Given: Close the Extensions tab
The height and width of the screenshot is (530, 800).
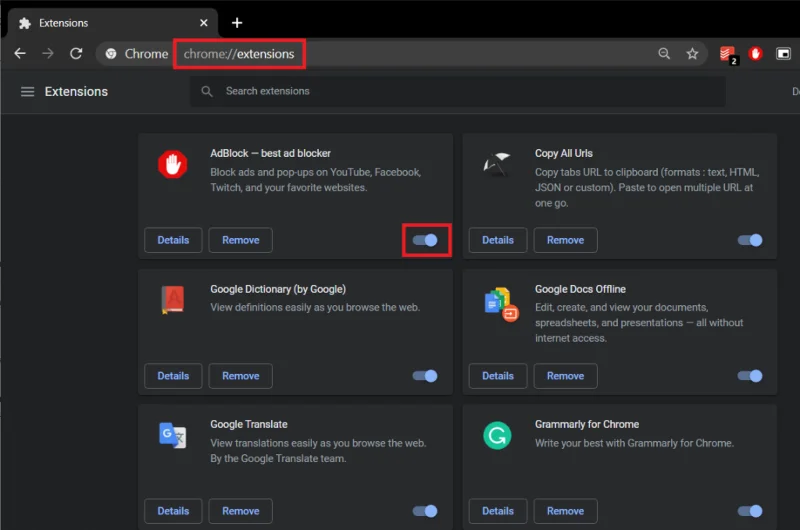Looking at the screenshot, I should [x=204, y=23].
